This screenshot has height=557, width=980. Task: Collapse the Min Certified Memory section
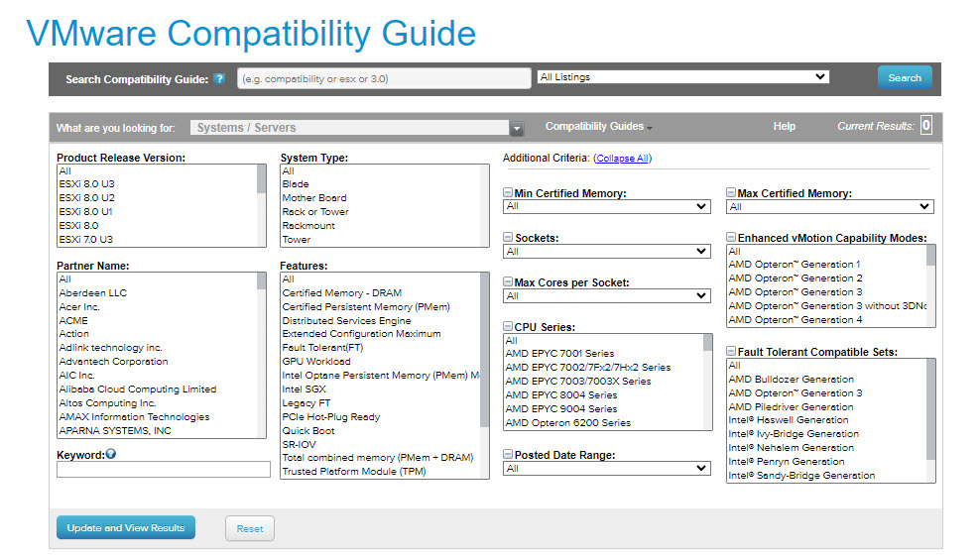click(x=508, y=192)
